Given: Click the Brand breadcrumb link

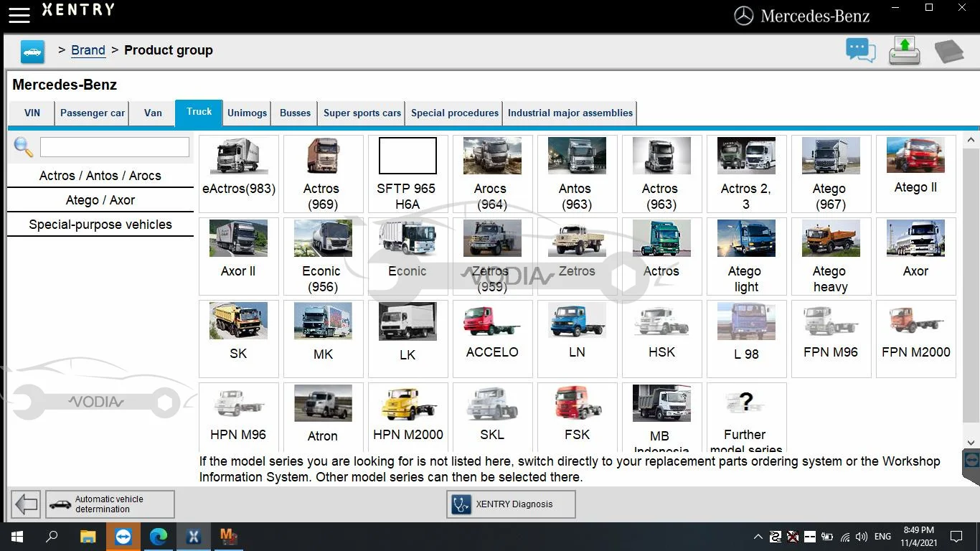Looking at the screenshot, I should pos(88,50).
